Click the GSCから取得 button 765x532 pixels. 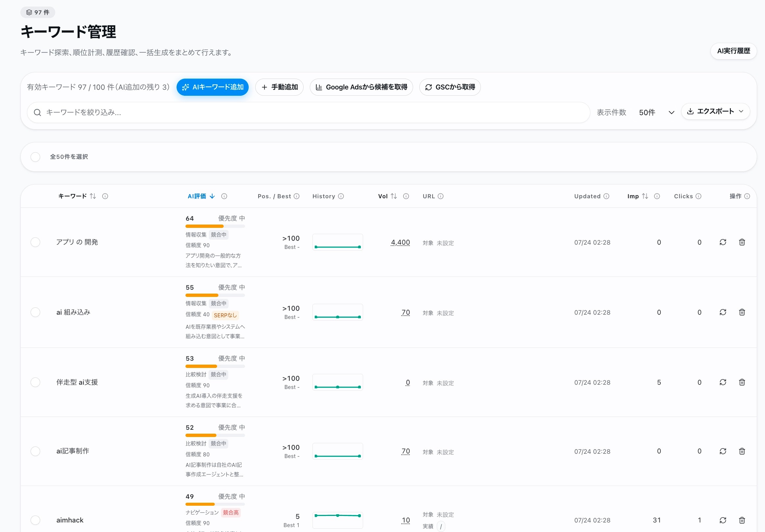(450, 87)
